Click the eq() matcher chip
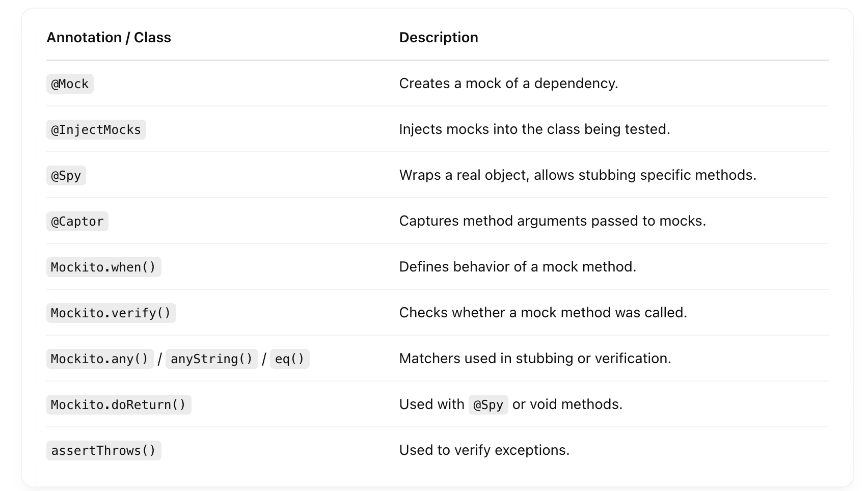Image resolution: width=868 pixels, height=491 pixels. 289,359
